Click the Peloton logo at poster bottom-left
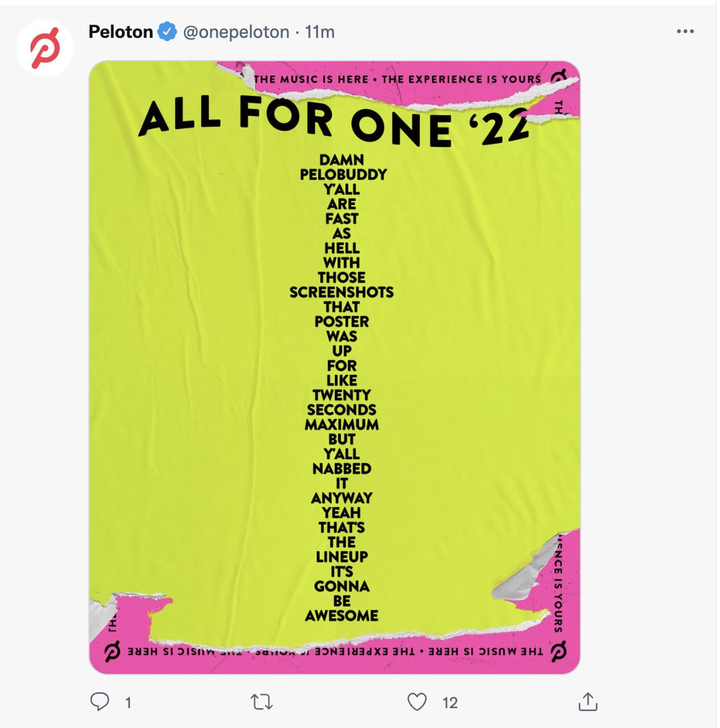 pos(112,652)
